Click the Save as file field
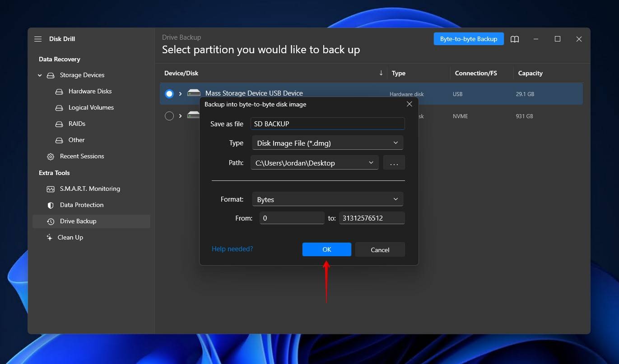This screenshot has width=619, height=364. 328,124
